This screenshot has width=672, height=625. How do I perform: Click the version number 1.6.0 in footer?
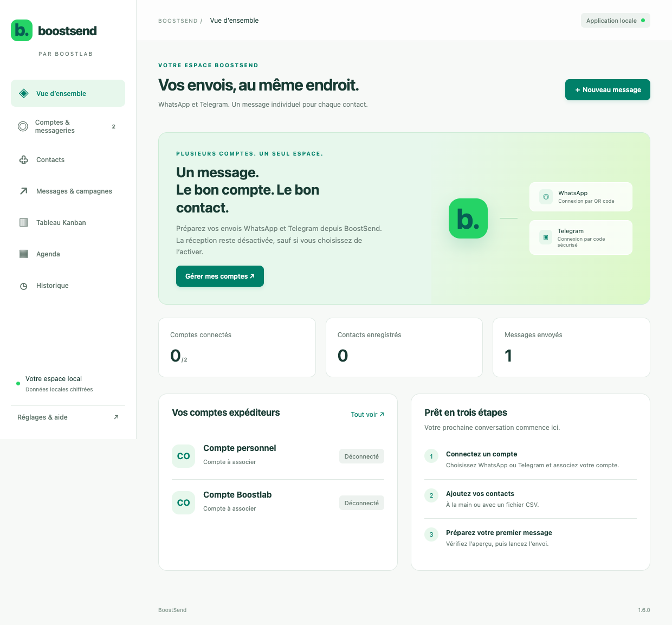click(644, 610)
